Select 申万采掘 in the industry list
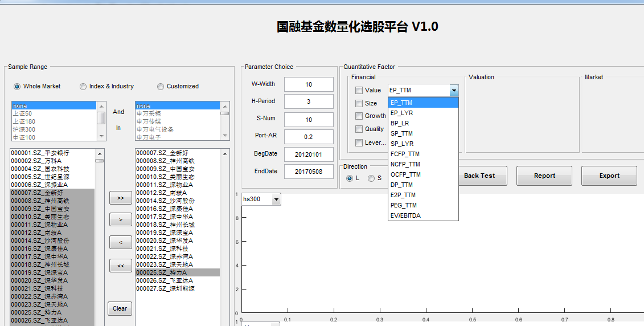This screenshot has width=644, height=326. [x=178, y=113]
